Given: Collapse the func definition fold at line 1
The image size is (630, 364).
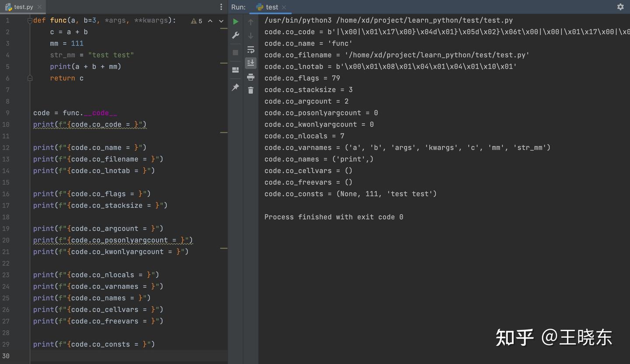Looking at the screenshot, I should [x=29, y=20].
